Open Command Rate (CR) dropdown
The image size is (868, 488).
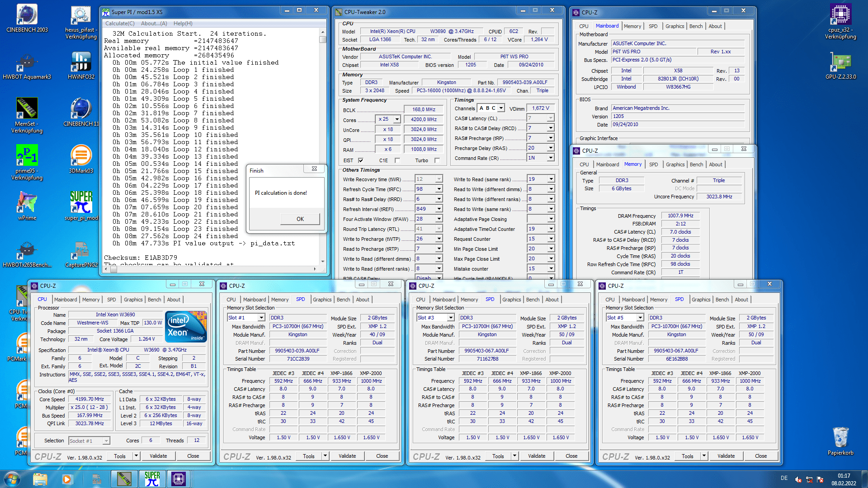(x=551, y=158)
